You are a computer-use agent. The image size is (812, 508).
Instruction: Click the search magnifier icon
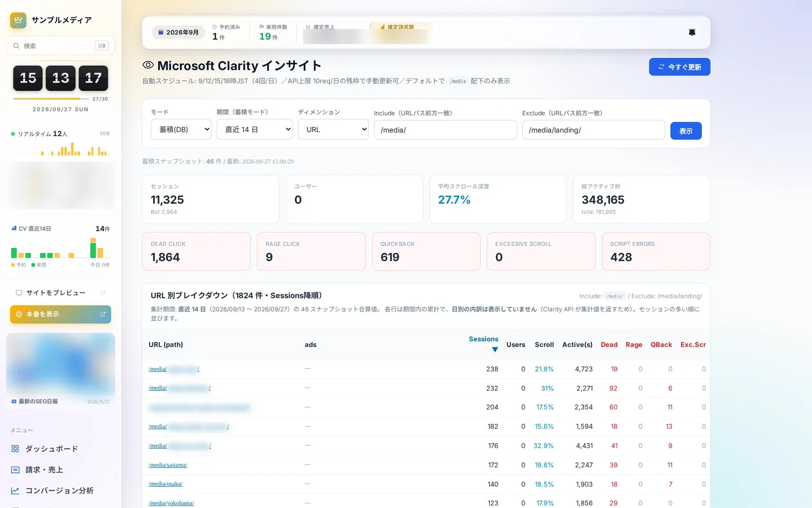pyautogui.click(x=16, y=46)
